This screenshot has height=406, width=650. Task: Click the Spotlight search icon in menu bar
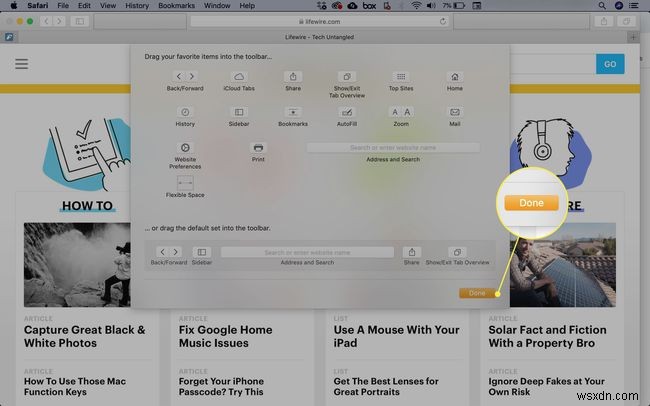[602, 5]
